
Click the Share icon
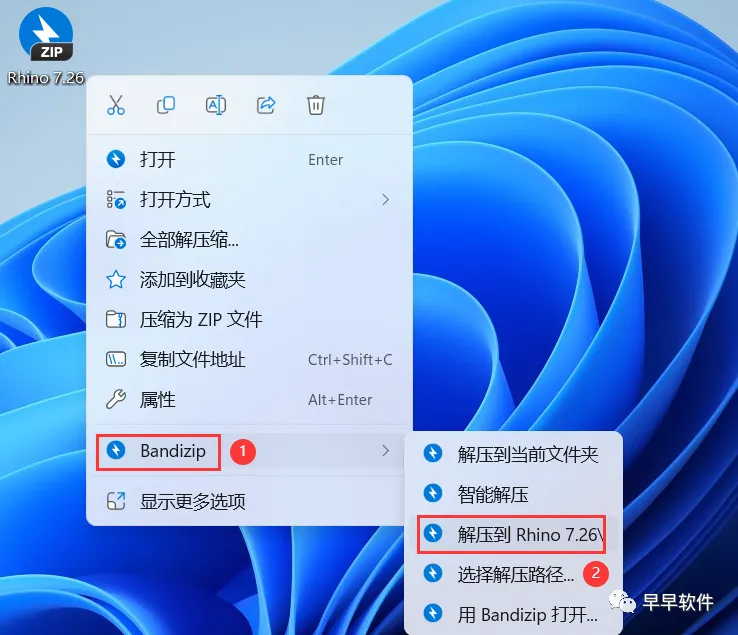[266, 105]
